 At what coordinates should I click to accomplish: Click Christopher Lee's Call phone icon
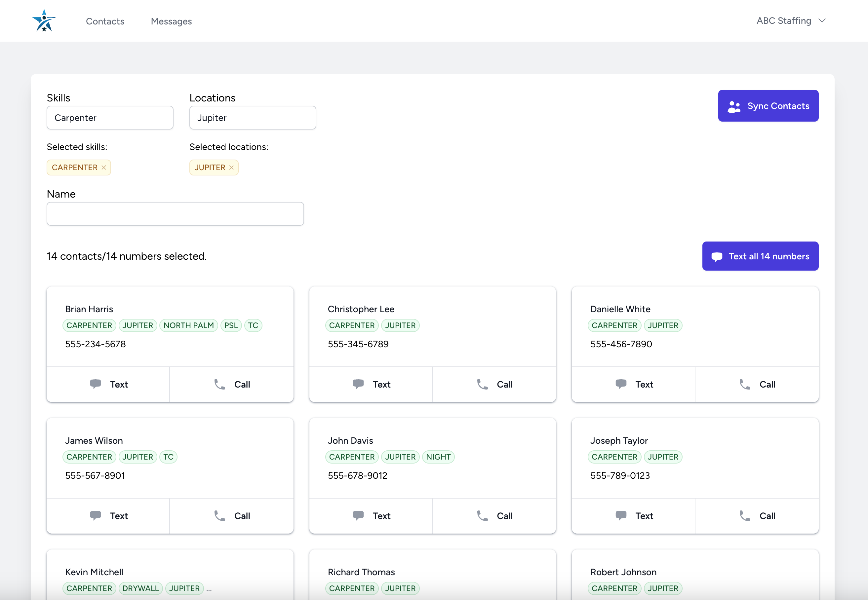(x=482, y=384)
